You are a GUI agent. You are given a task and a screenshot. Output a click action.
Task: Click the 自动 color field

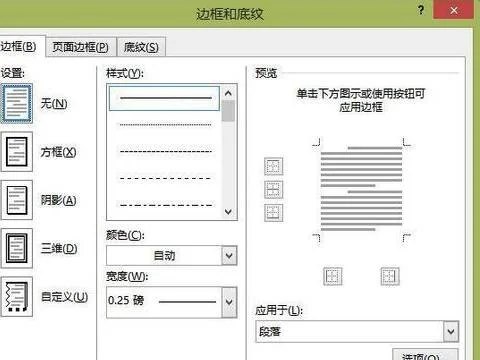point(164,256)
